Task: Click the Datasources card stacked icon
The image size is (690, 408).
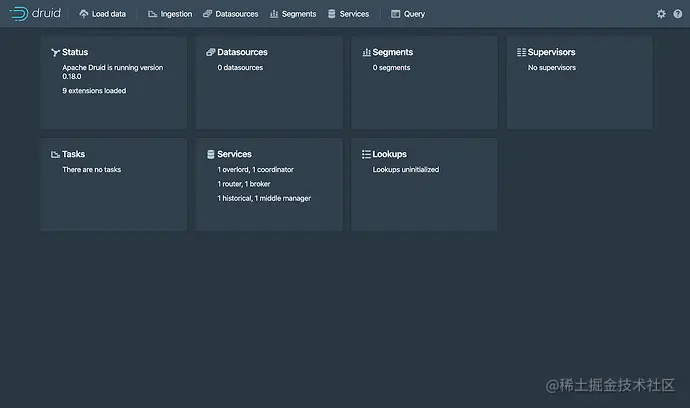Action: tap(210, 52)
